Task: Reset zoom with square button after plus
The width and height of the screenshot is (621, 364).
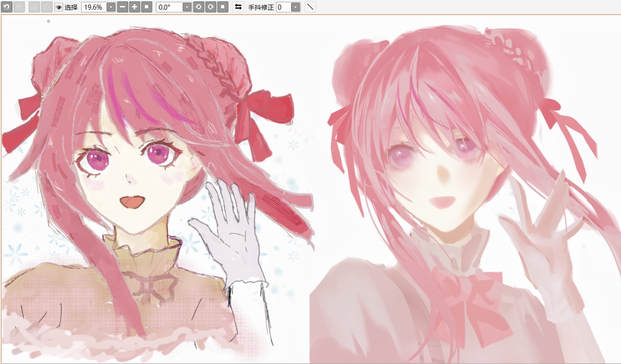Action: pos(146,7)
